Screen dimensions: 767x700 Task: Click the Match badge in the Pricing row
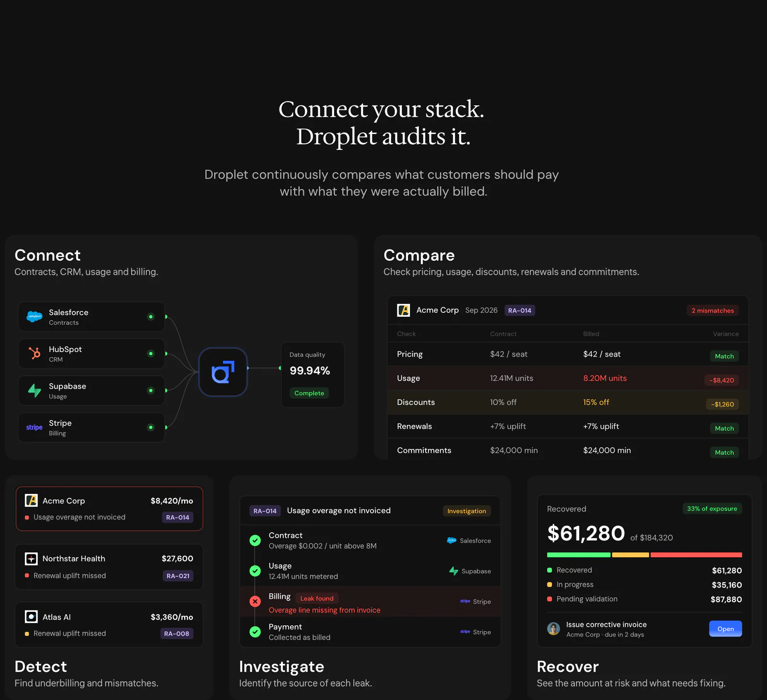click(724, 356)
